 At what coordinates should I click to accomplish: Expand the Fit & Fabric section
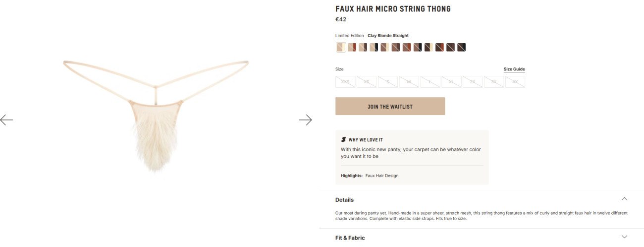pos(624,237)
